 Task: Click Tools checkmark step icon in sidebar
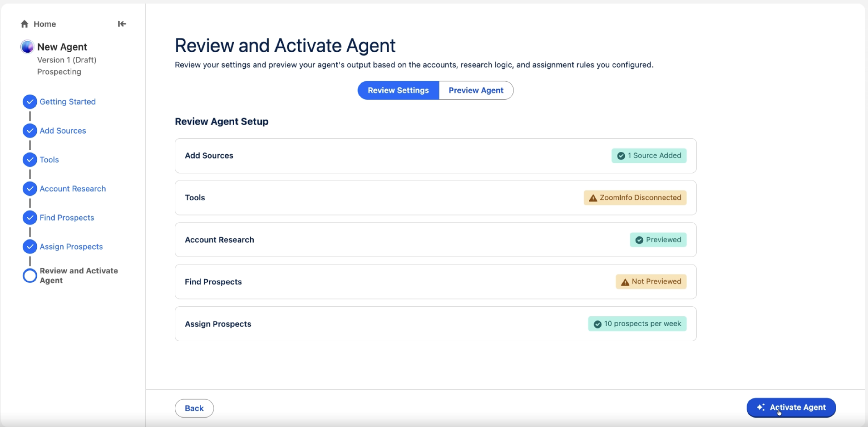(x=30, y=160)
